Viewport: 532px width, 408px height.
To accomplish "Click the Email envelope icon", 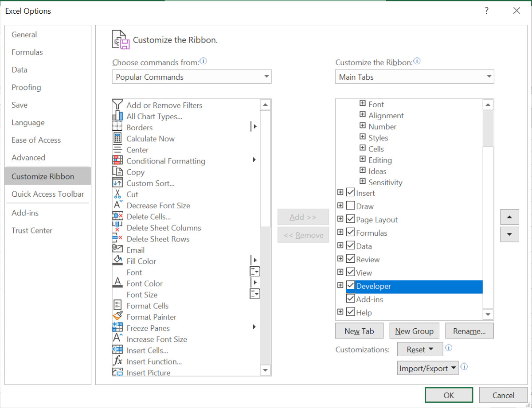I will click(x=117, y=250).
